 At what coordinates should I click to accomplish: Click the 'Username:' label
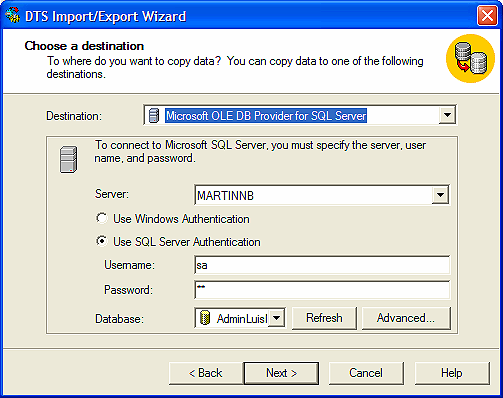pyautogui.click(x=130, y=265)
